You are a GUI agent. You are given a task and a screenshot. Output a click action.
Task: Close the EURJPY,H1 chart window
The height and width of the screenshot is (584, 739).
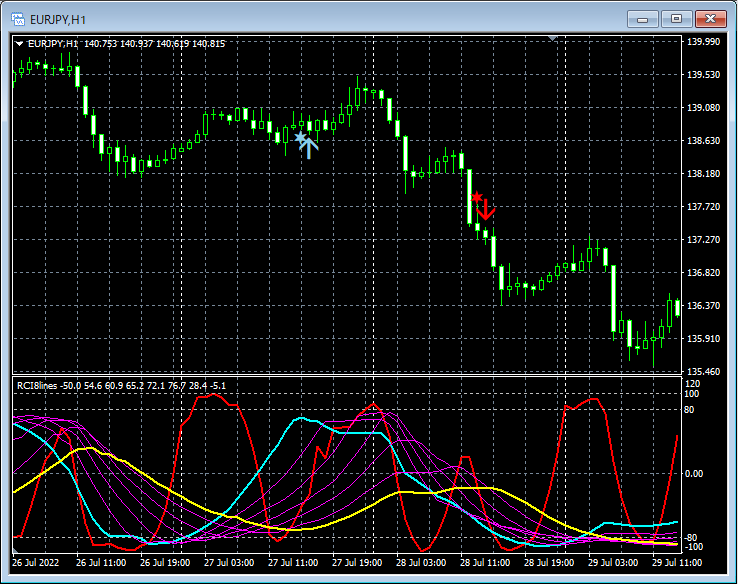[712, 18]
